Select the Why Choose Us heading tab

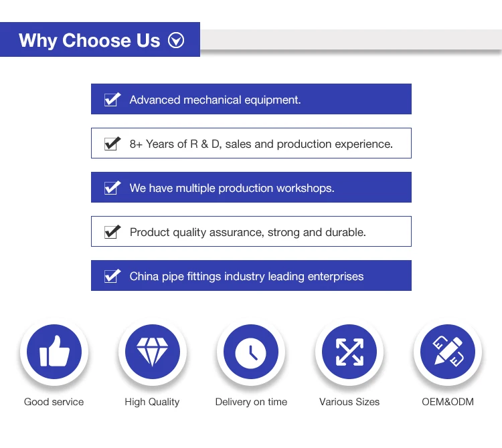click(89, 41)
